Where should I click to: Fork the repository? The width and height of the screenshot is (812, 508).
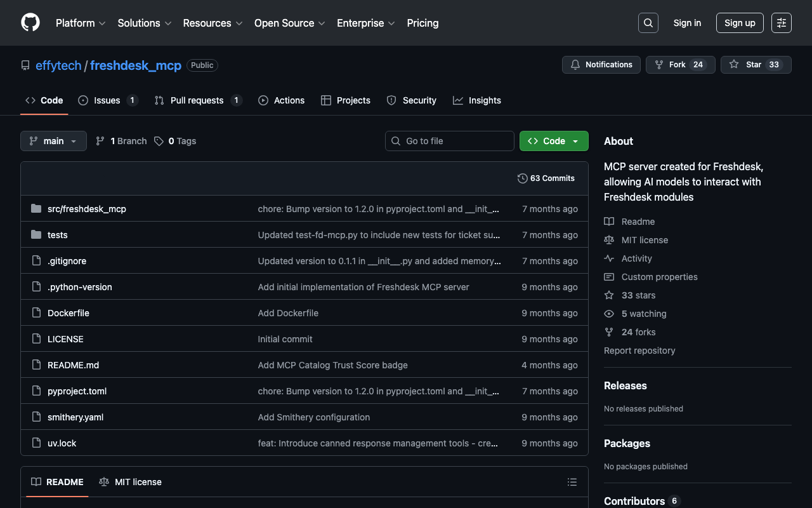[x=680, y=65]
